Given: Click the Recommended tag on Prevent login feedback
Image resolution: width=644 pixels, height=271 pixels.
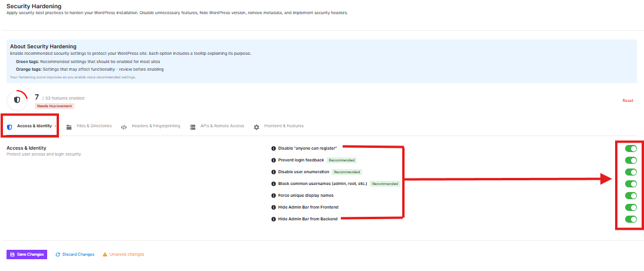Looking at the screenshot, I should coord(341,160).
